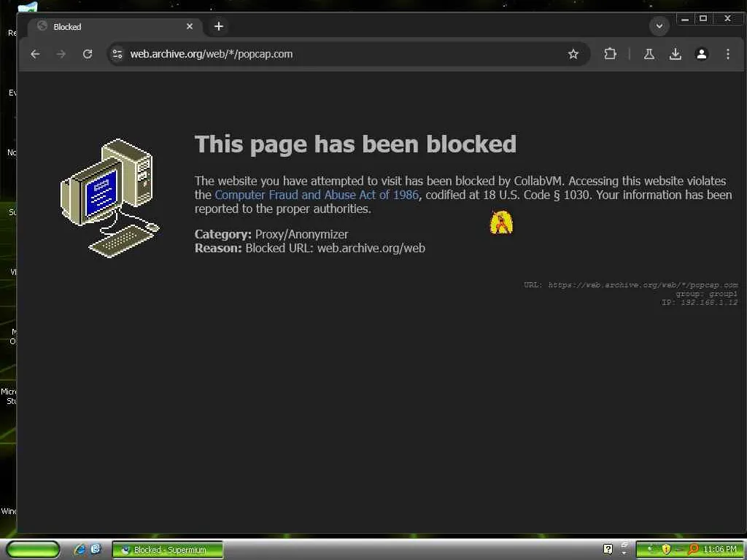Click the help question mark in taskbar
The image size is (747, 560).
click(608, 550)
